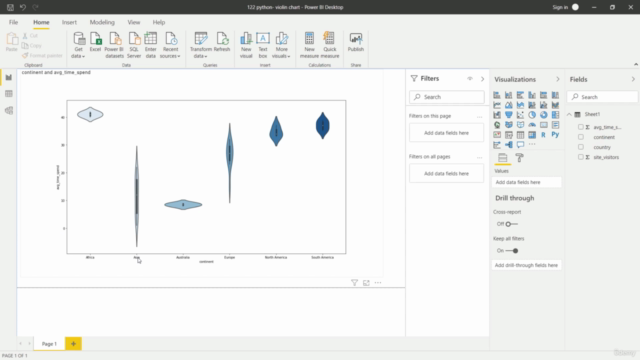The image size is (640, 360).
Task: Collapse the Fields pane chevron
Action: [633, 79]
